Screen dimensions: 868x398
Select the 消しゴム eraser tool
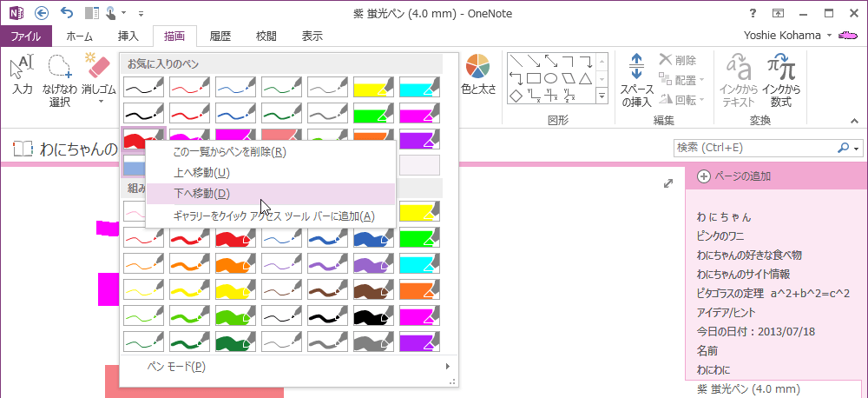click(99, 73)
